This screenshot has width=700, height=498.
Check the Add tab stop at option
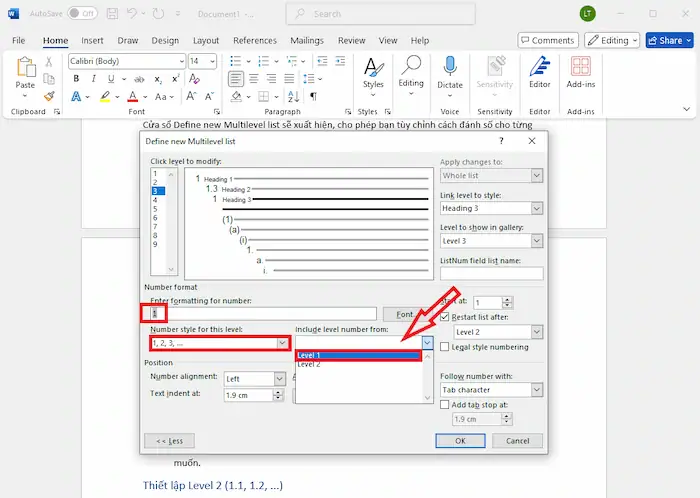(445, 404)
